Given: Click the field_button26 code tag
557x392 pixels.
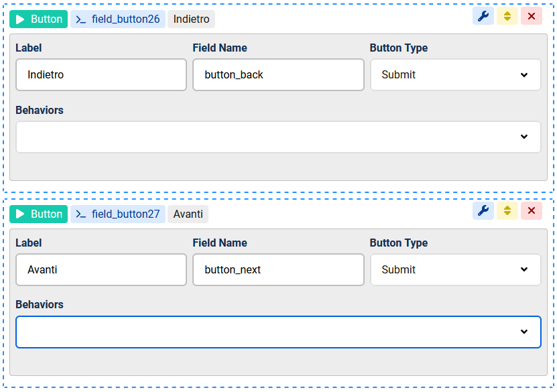Looking at the screenshot, I should click(118, 19).
